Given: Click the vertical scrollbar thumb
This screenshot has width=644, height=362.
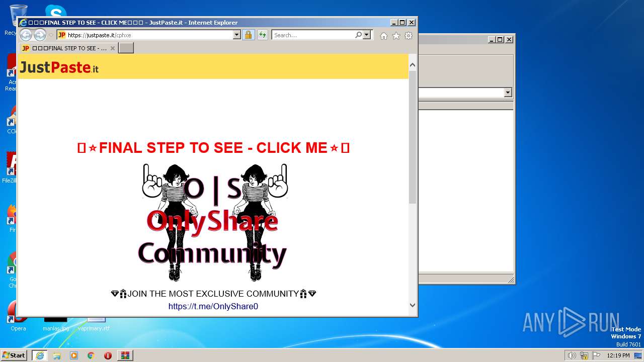Looking at the screenshot, I should pyautogui.click(x=413, y=137).
